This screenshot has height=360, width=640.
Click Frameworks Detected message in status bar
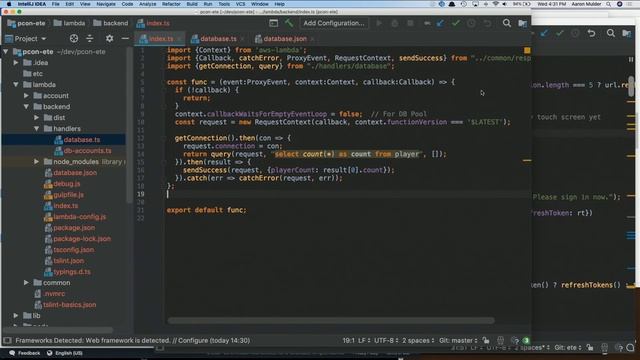133,340
